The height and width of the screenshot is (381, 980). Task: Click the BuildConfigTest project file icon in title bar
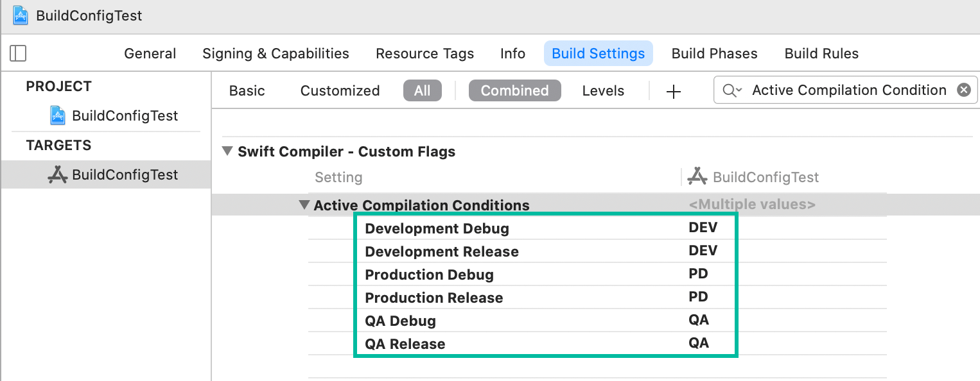(21, 15)
